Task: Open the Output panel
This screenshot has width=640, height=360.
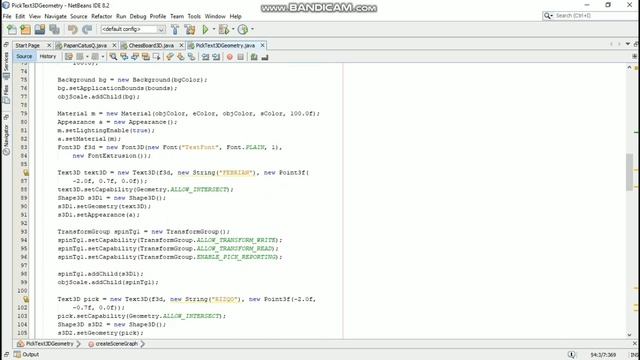Action: (x=27, y=354)
